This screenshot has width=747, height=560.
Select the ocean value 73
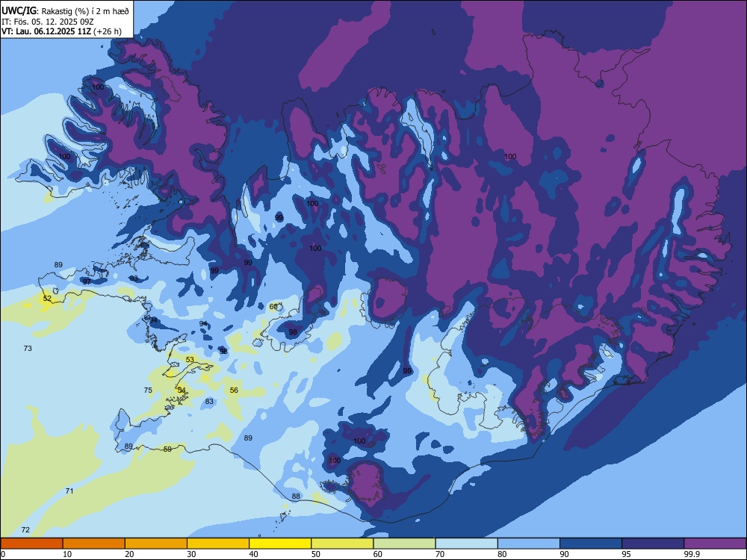click(28, 349)
